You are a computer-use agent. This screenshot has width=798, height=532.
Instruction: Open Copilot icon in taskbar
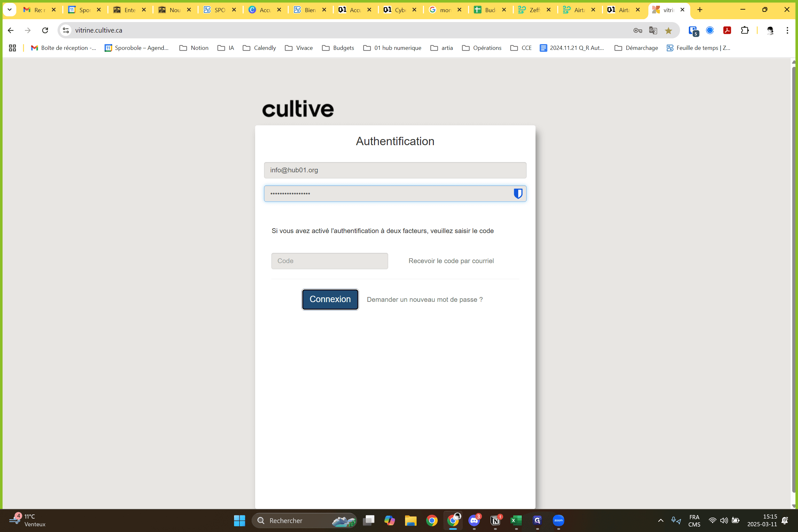coord(389,520)
